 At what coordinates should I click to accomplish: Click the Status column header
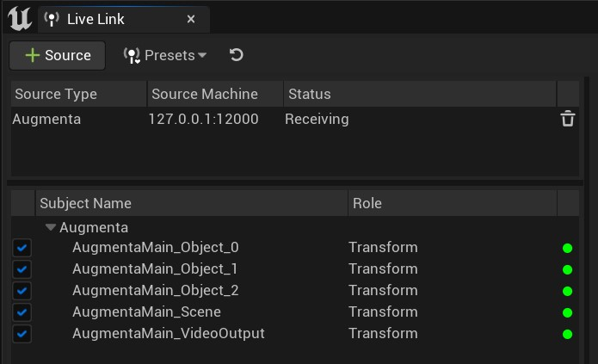pos(420,94)
